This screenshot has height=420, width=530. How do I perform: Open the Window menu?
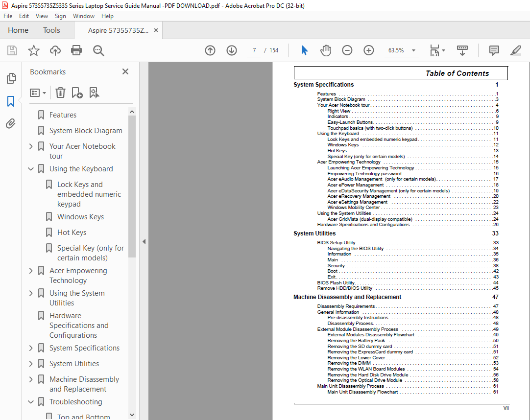[83, 16]
